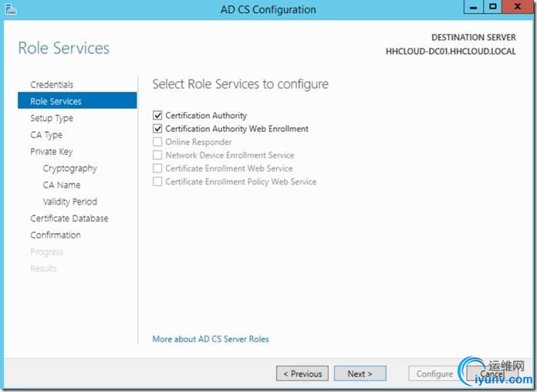Click the Cancel button
Viewport: 537px width, 392px height.
491,374
